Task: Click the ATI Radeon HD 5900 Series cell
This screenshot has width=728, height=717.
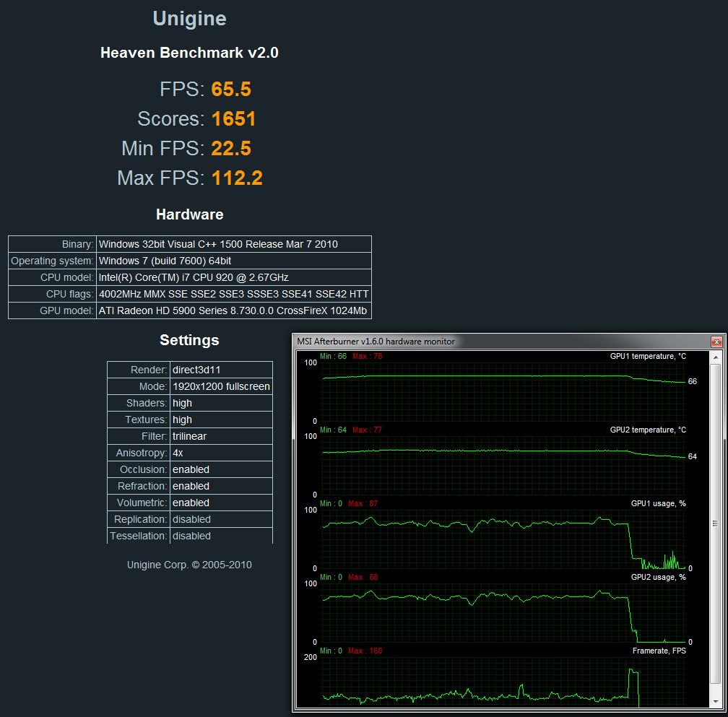Action: pos(233,310)
